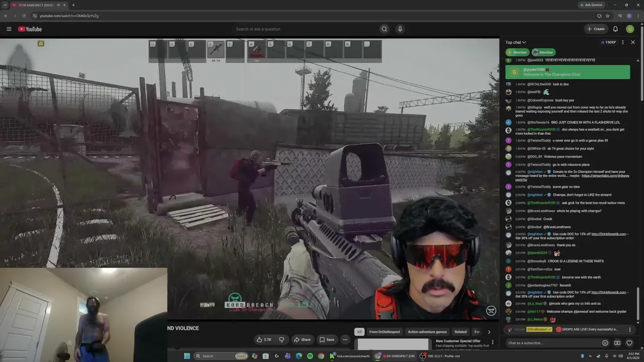Viewport: 644px width, 362px height.
Task: Click the Create button
Action: pos(596,29)
